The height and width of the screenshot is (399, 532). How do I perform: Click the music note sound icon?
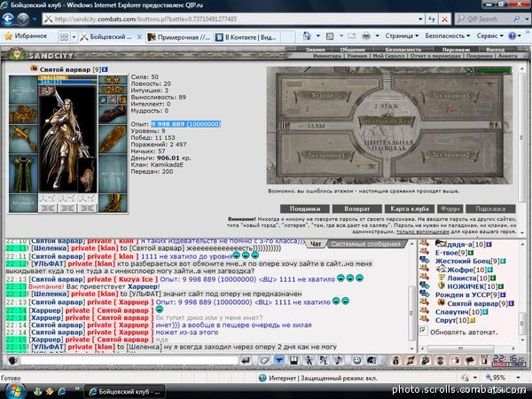pyautogui.click(x=339, y=360)
